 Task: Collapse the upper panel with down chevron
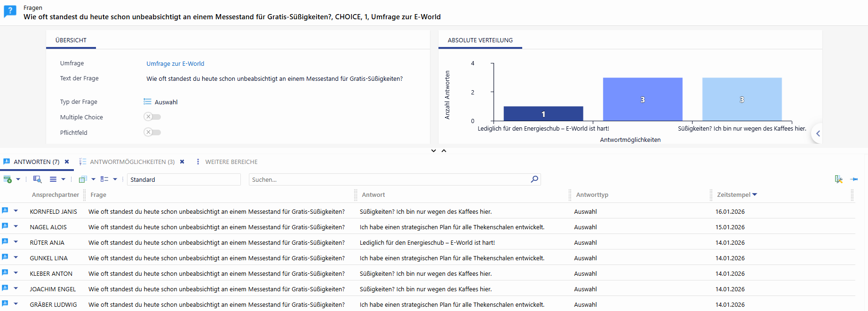pos(433,151)
